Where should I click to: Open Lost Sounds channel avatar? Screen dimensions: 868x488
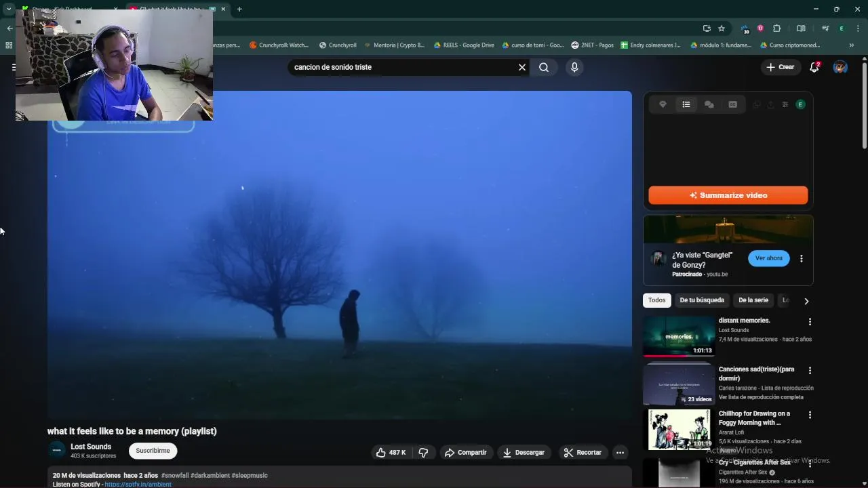pos(57,450)
